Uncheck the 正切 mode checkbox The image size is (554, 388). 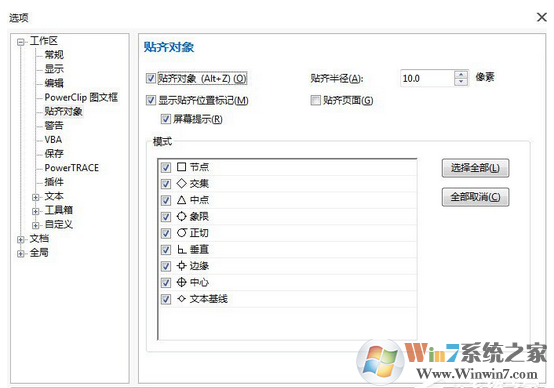[x=165, y=233]
